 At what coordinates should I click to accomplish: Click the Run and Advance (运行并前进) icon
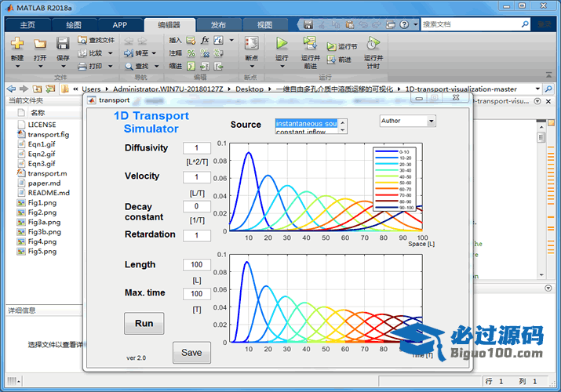pos(310,43)
